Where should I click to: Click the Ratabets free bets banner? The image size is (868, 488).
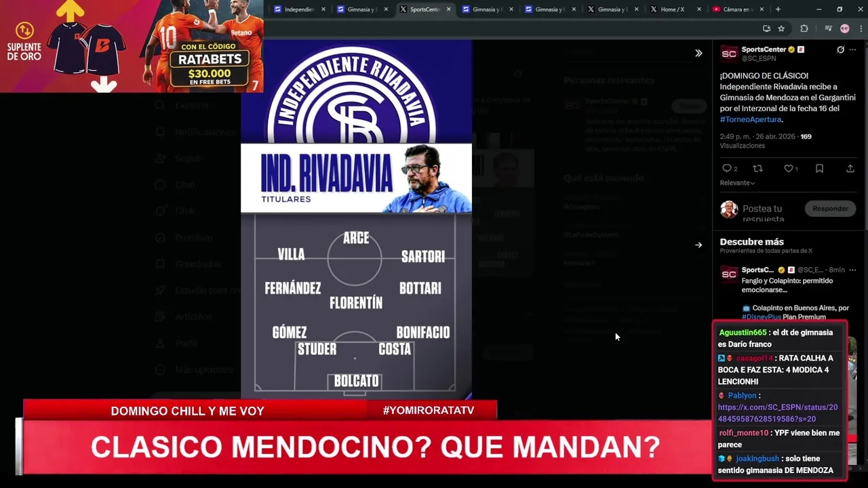[x=132, y=46]
